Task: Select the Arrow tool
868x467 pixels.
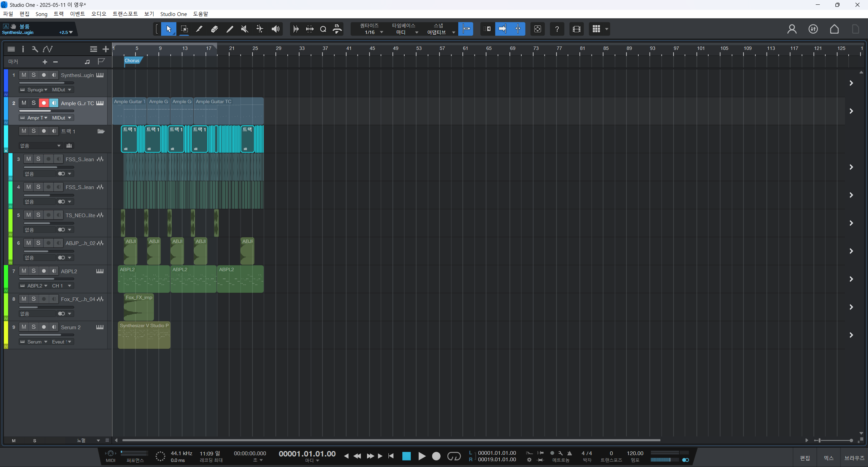Action: click(x=169, y=29)
